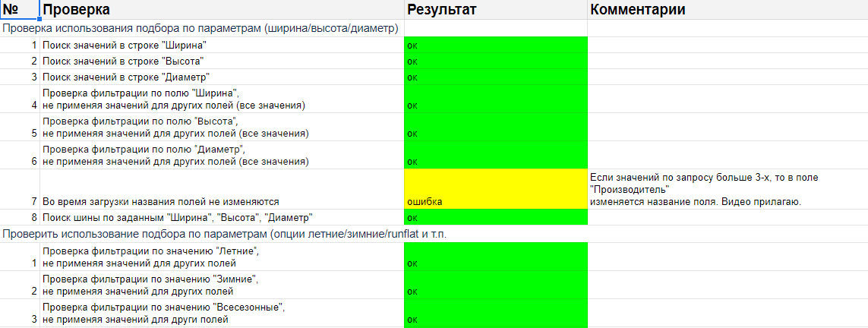Open comment cell starting "Если значений по запросу больше 3-х"

[x=728, y=189]
